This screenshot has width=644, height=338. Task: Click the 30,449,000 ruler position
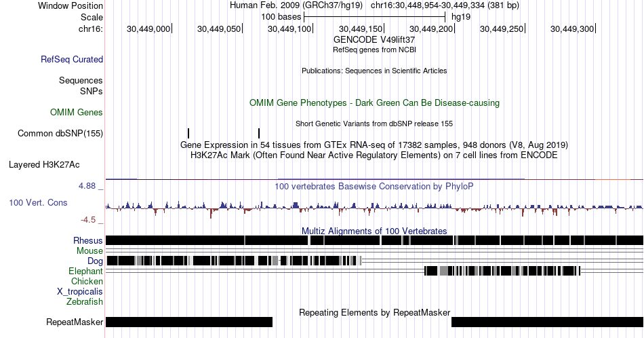(148, 29)
